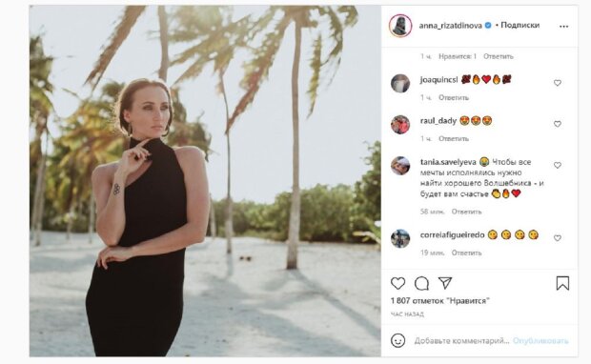Viewport: 591px width, 364px height.
Task: Open the emoji picker smiley icon
Action: [x=398, y=340]
